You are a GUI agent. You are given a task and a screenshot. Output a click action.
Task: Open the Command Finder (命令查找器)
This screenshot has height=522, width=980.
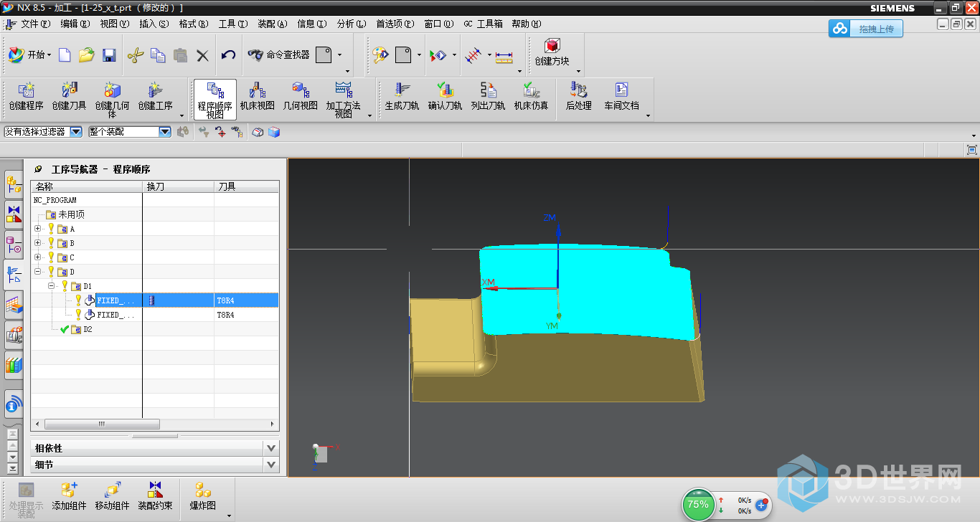tap(278, 54)
